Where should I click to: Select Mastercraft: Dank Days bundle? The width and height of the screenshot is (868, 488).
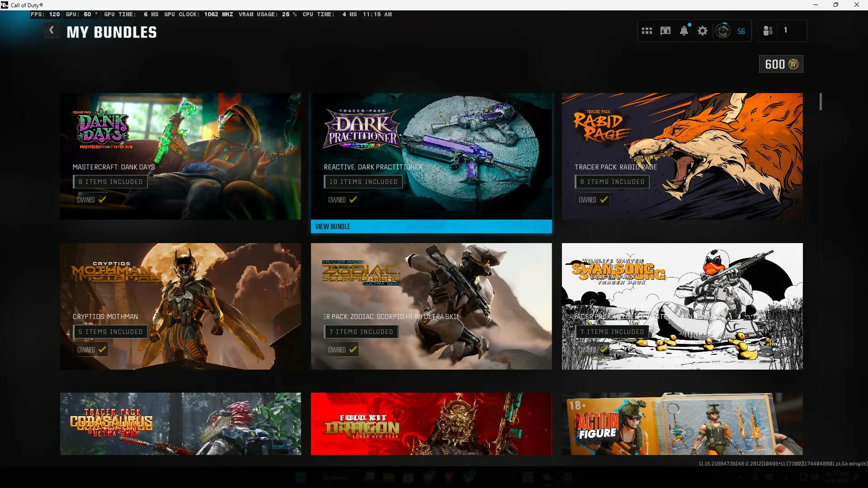point(180,156)
